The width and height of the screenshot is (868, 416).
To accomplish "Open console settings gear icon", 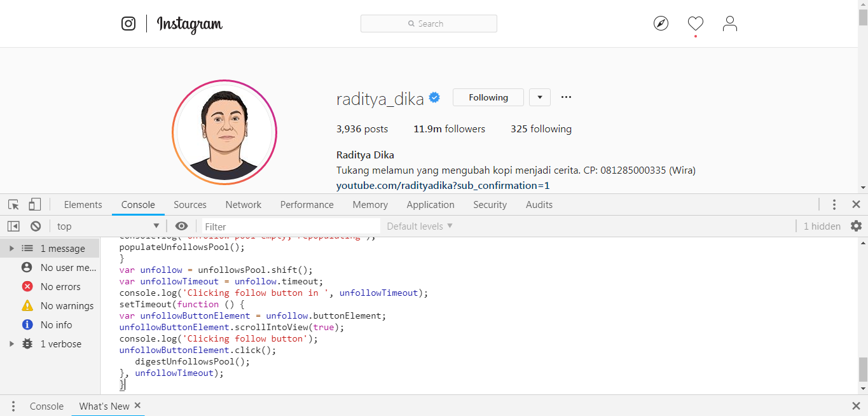I will [856, 226].
